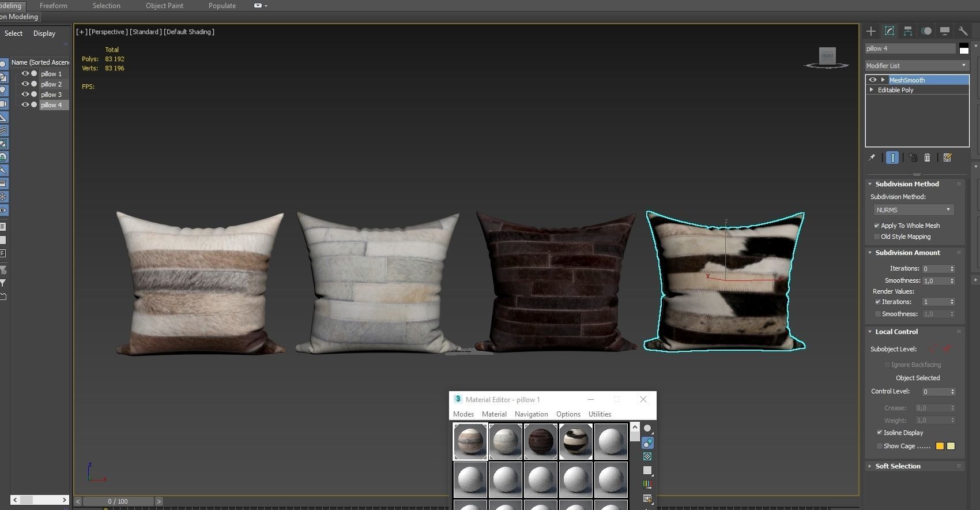Toggle display cameras filter in Scene Explorer
This screenshot has width=980, height=510.
3,104
